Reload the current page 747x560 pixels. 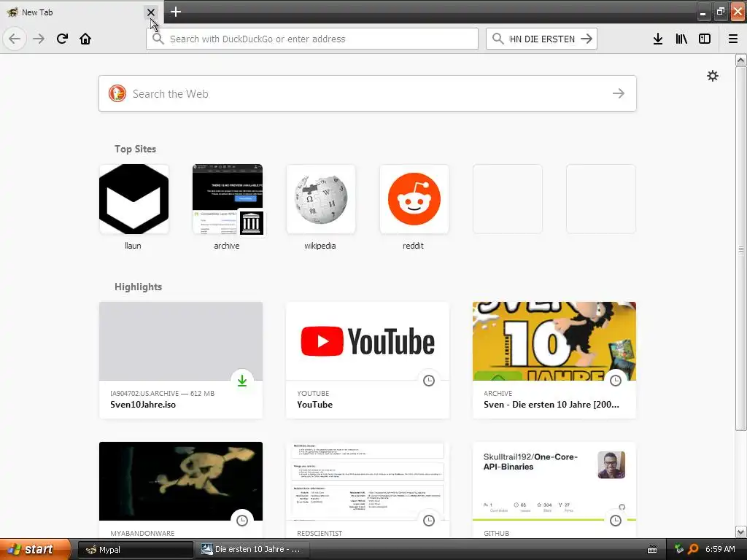tap(62, 39)
